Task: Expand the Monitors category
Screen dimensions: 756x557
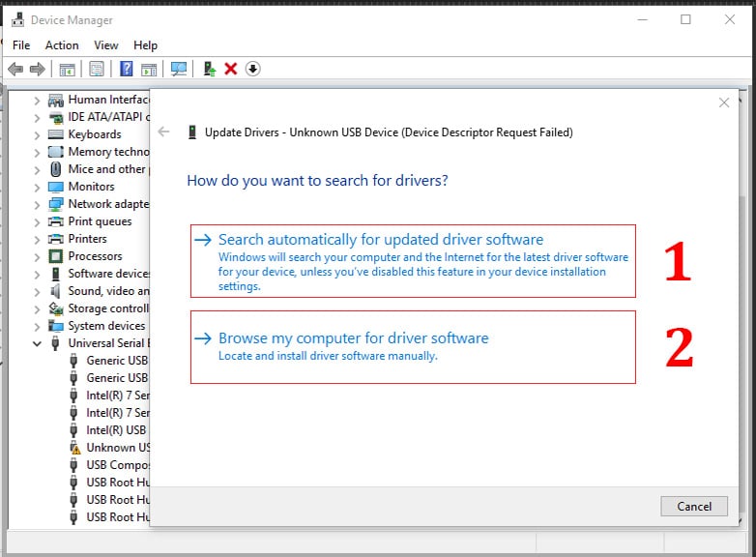Action: click(x=37, y=187)
